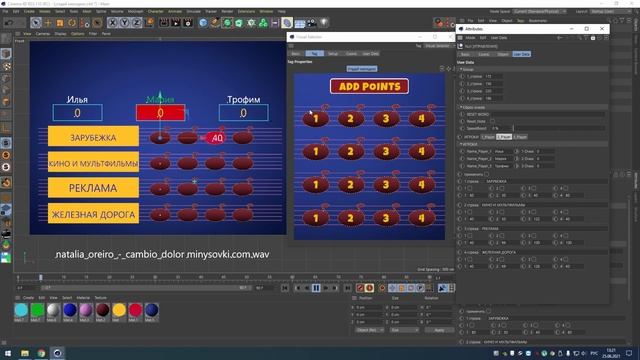
Task: Open Chrome from the Windows taskbar
Action: (x=41, y=353)
